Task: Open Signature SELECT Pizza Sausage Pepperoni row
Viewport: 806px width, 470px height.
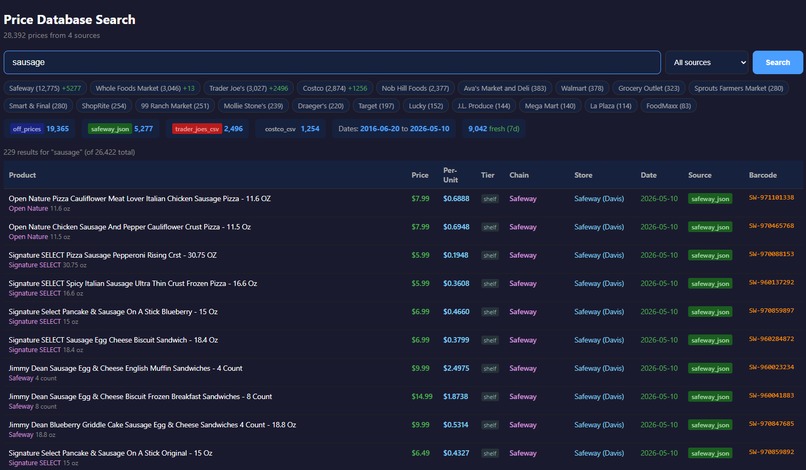Action: click(403, 260)
